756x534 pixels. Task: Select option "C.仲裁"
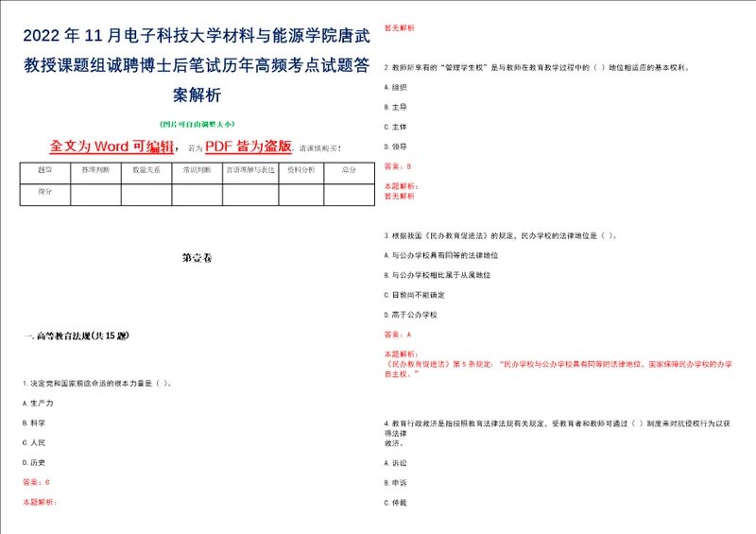(395, 503)
